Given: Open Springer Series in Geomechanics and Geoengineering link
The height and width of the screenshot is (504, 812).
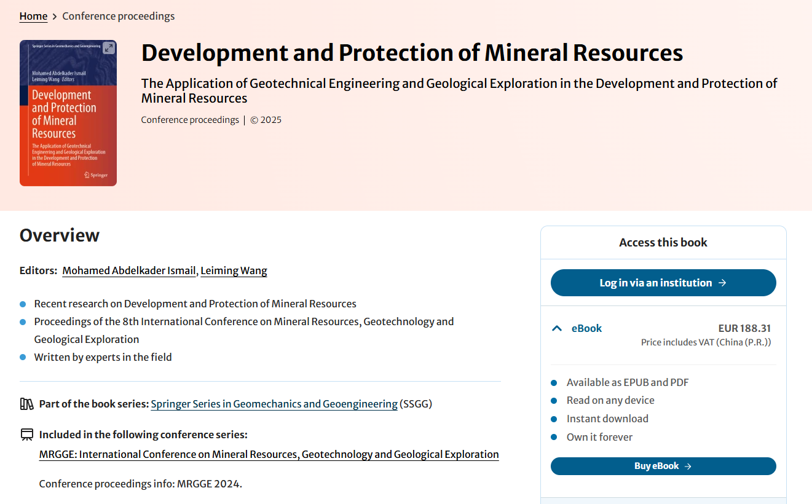Looking at the screenshot, I should [x=274, y=404].
